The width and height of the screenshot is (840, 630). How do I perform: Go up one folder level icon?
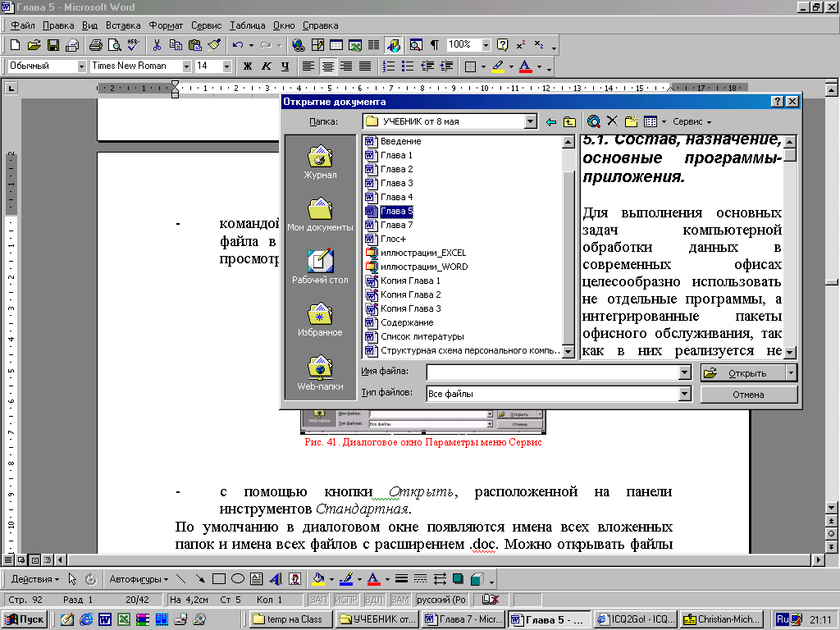(x=569, y=122)
